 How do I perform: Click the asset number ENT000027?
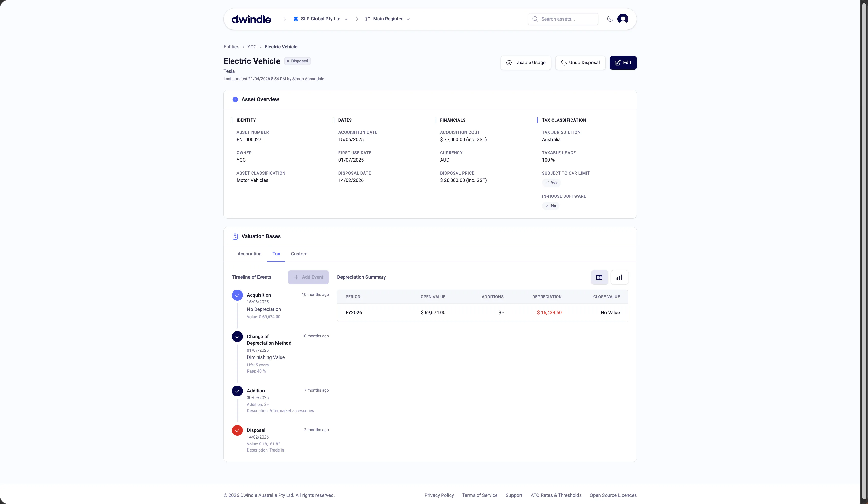click(x=249, y=140)
